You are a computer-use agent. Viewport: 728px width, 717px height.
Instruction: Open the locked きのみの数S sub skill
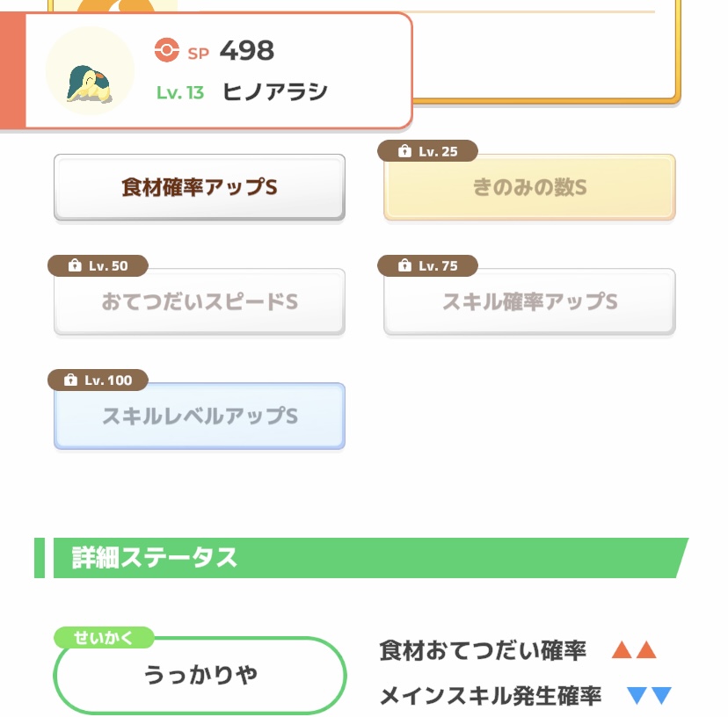(x=529, y=187)
